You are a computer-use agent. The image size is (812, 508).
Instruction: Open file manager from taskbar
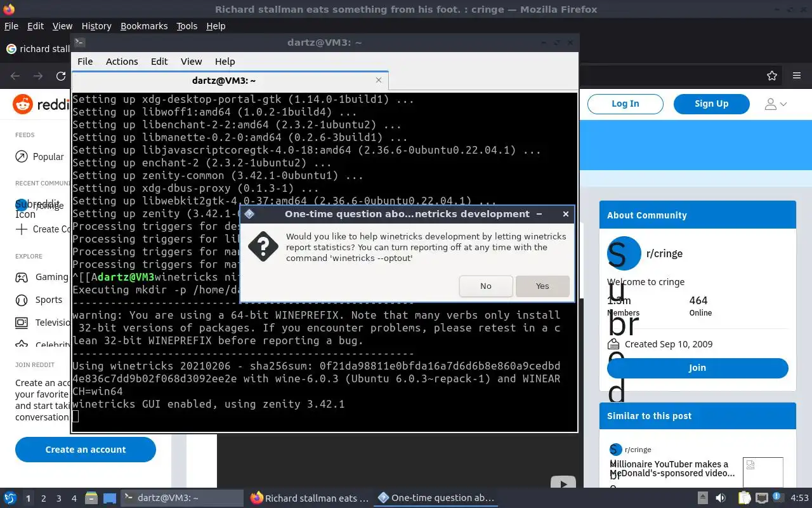click(91, 498)
